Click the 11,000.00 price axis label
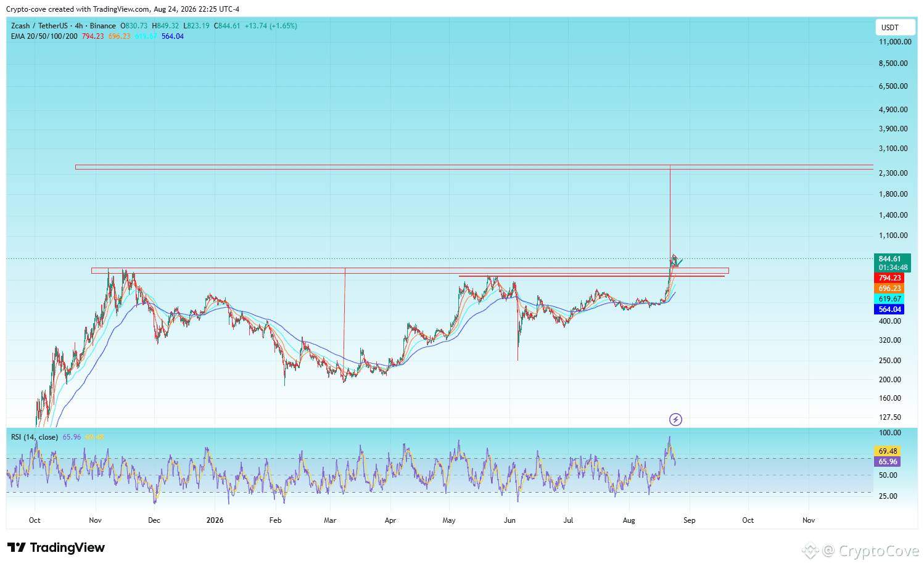Screen dimensions: 924x566 [x=895, y=42]
